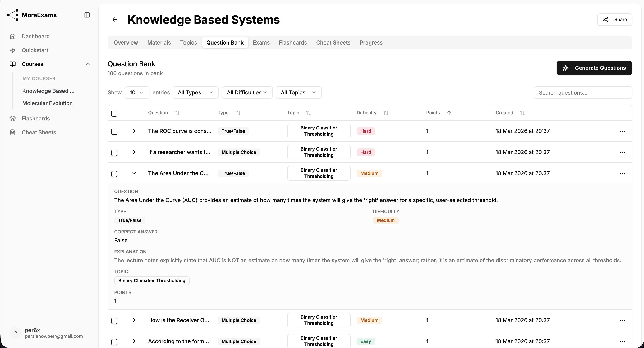The width and height of the screenshot is (644, 348).
Task: Focus the Search questions input field
Action: (x=583, y=93)
